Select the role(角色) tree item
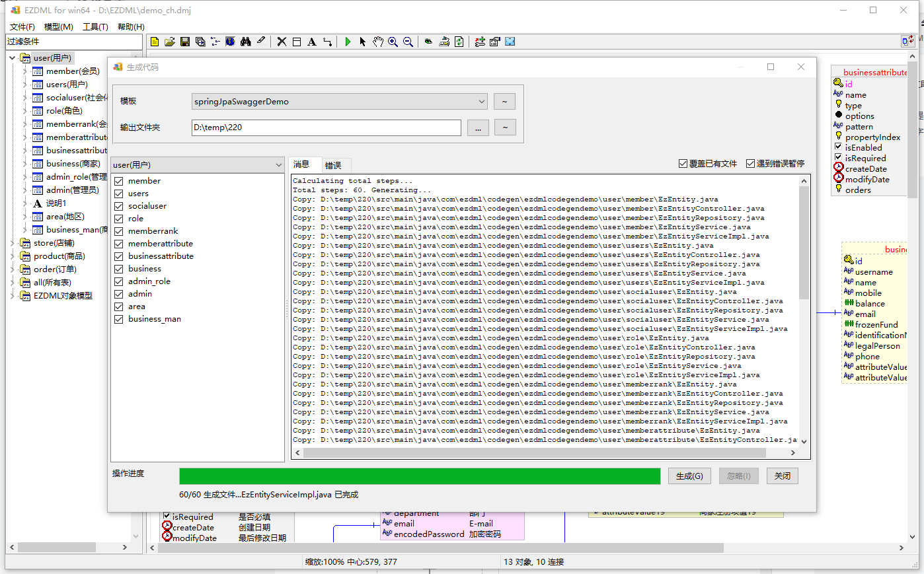The image size is (924, 574). click(x=64, y=111)
